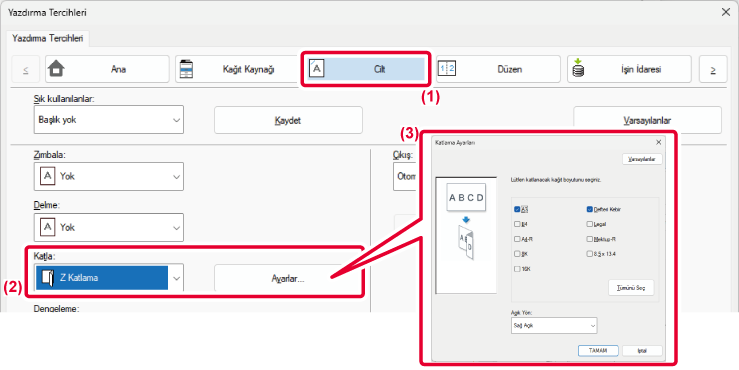
Task: Click the Yazdırma Tercihleri tab label
Action: click(x=48, y=38)
